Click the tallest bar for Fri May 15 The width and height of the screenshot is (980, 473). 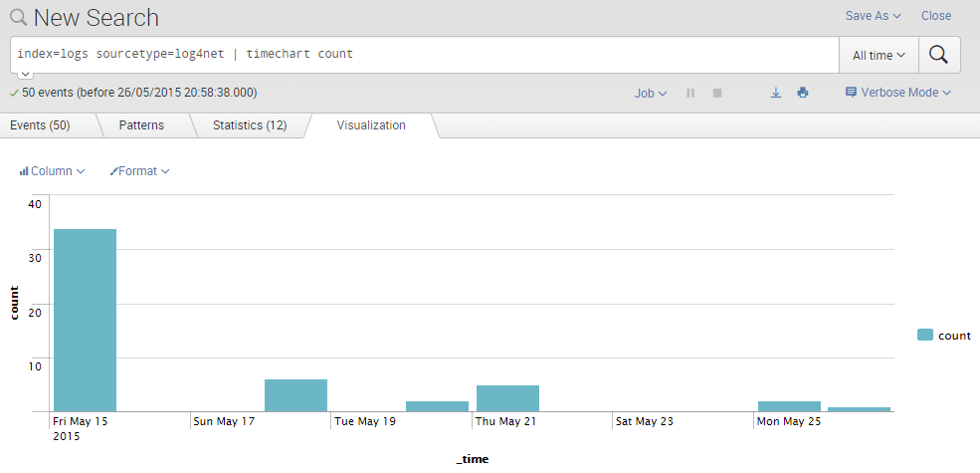pyautogui.click(x=85, y=319)
